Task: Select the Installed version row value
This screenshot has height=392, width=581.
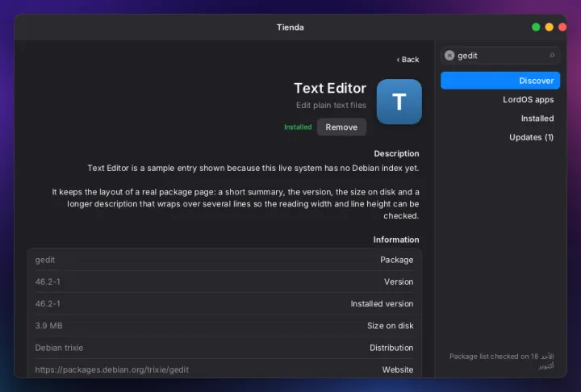Action: point(48,304)
